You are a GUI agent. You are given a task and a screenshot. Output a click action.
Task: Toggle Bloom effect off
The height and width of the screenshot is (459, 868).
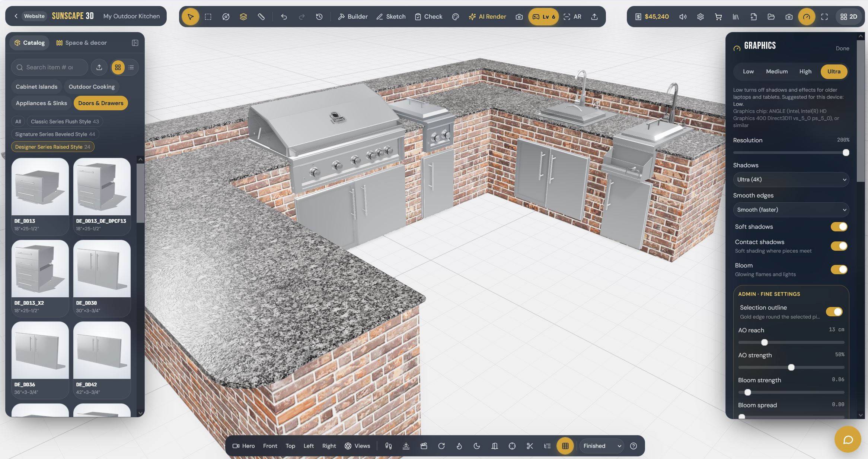pos(839,269)
